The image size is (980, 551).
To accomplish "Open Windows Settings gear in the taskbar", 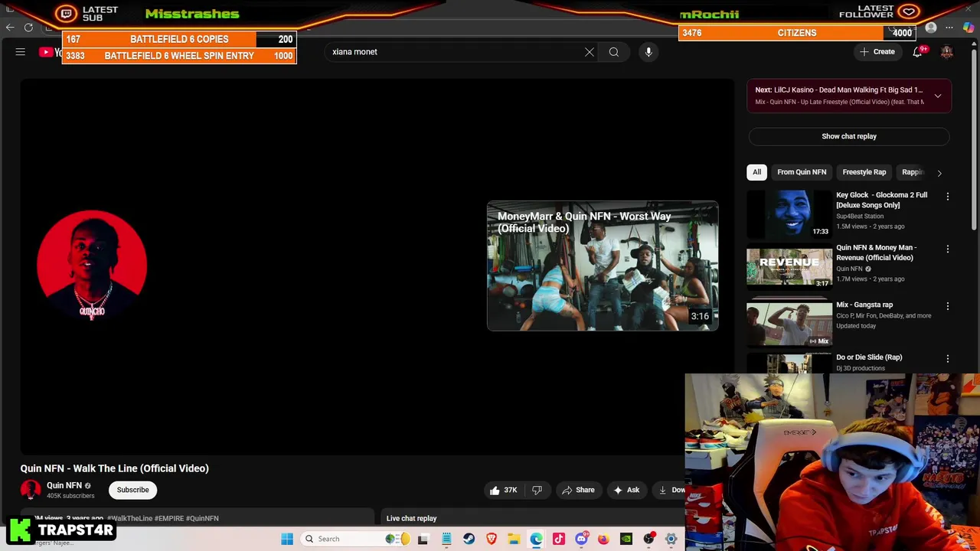I will (x=671, y=539).
